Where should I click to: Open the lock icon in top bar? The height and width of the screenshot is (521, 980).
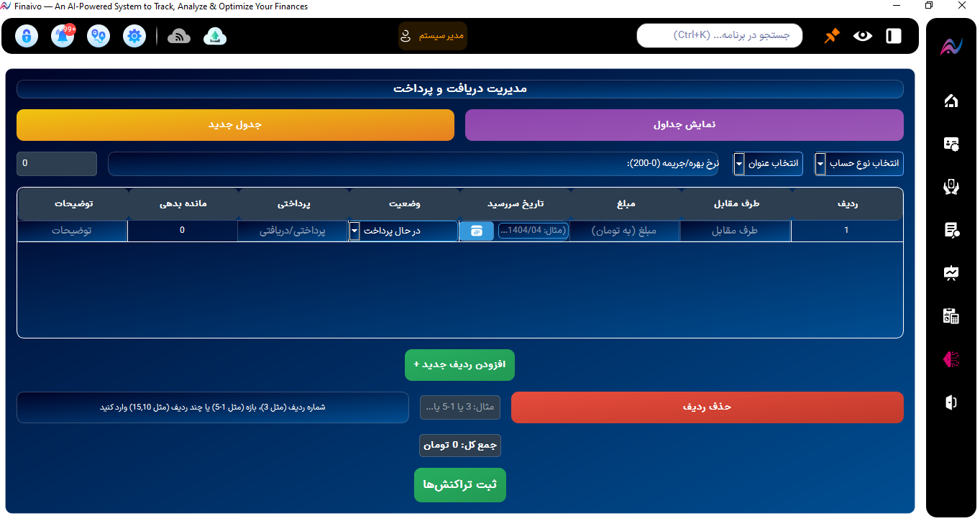click(27, 36)
